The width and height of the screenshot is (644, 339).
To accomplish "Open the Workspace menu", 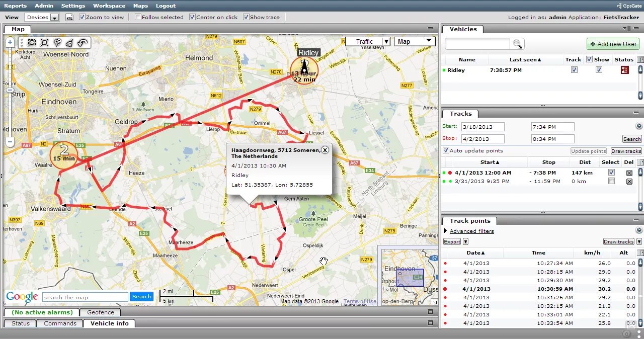I will pos(109,6).
